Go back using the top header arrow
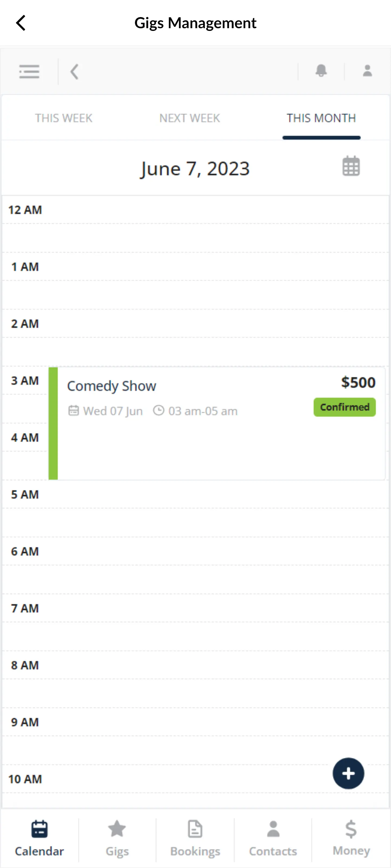The image size is (391, 868). click(x=21, y=23)
